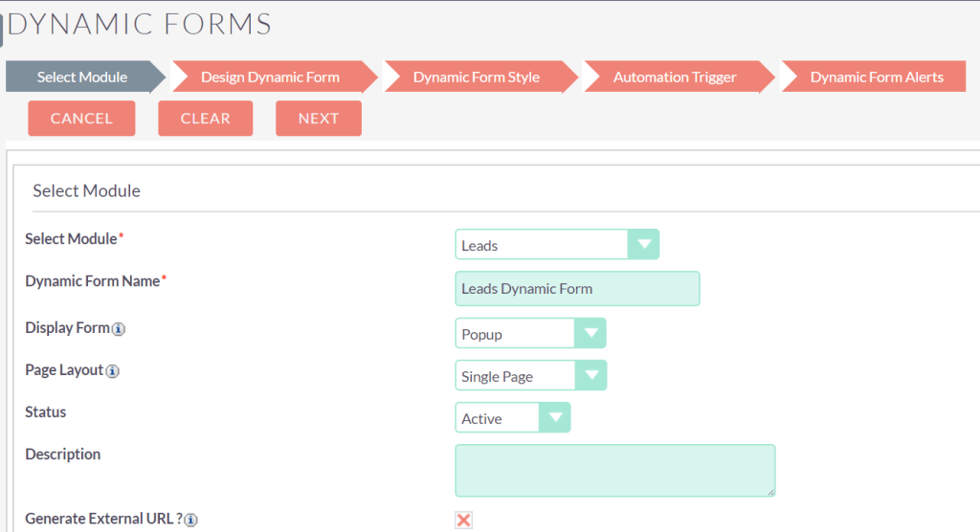Image resolution: width=980 pixels, height=532 pixels.
Task: Expand the Status Active dropdown
Action: [512, 418]
